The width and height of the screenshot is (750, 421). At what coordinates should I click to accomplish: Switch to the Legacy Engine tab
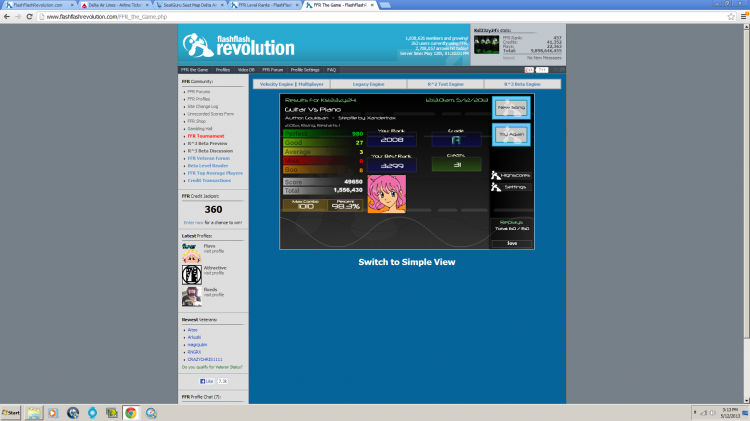coord(368,84)
